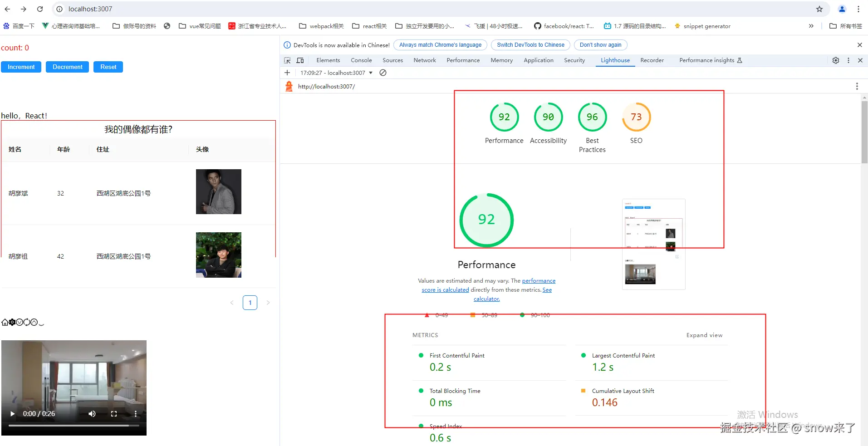Click Always match Chrome's language
The image size is (868, 446).
coord(440,45)
